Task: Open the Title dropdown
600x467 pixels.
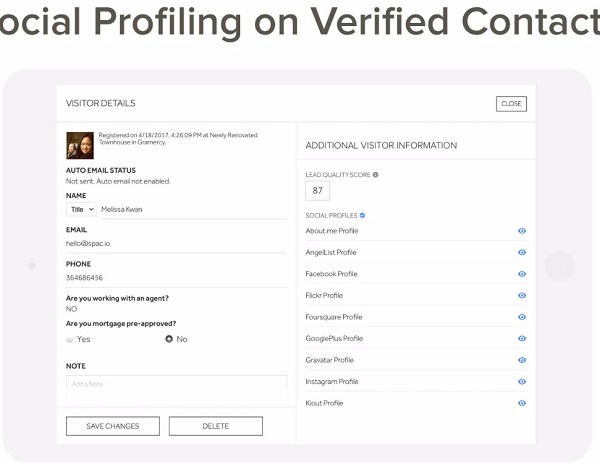Action: click(81, 209)
